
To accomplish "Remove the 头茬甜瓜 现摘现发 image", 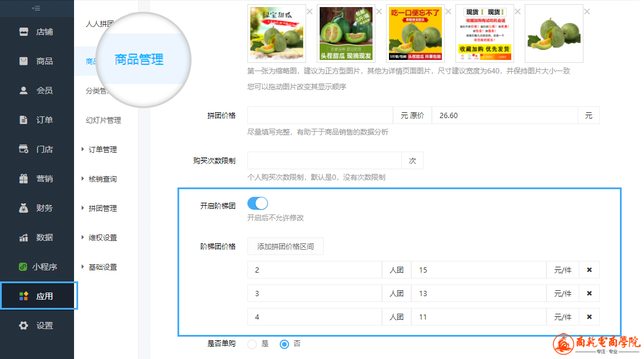I will click(x=379, y=12).
